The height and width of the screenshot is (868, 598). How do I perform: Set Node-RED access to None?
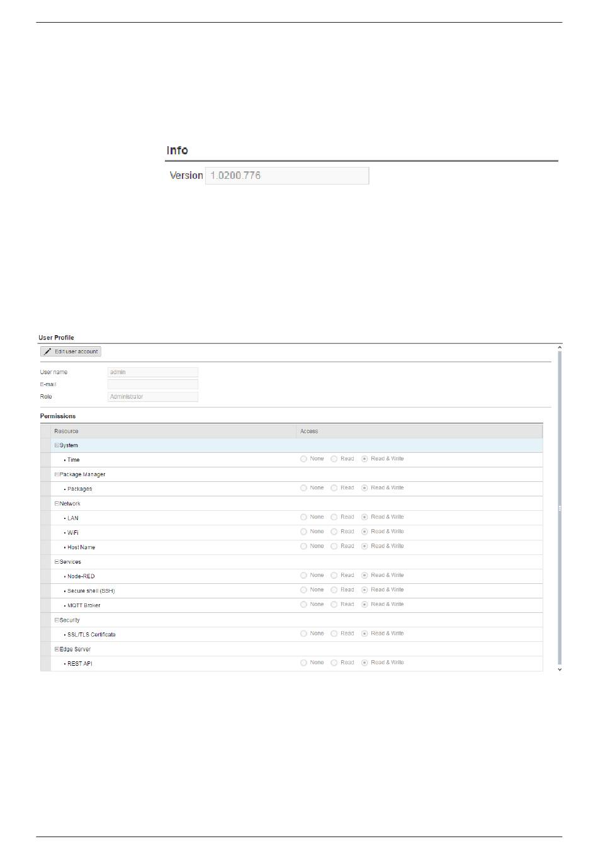click(x=304, y=576)
